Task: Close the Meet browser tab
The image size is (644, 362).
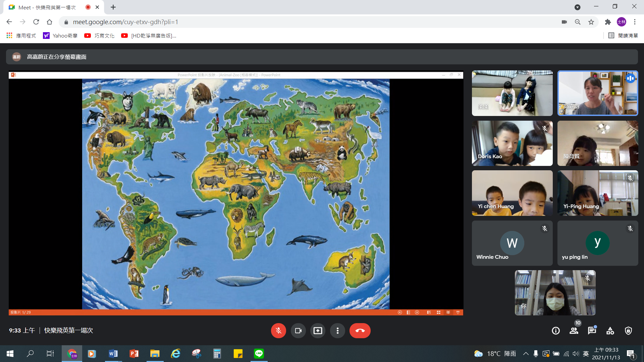Action: 97,7
